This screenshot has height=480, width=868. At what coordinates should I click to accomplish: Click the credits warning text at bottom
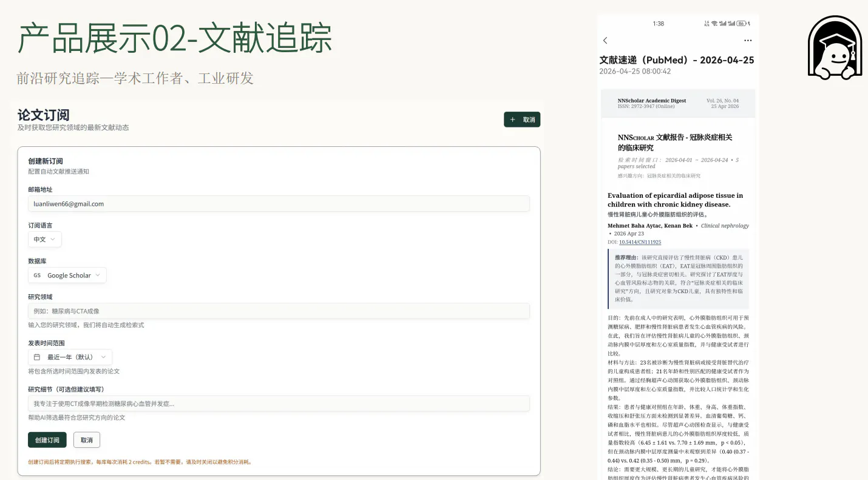pos(140,462)
